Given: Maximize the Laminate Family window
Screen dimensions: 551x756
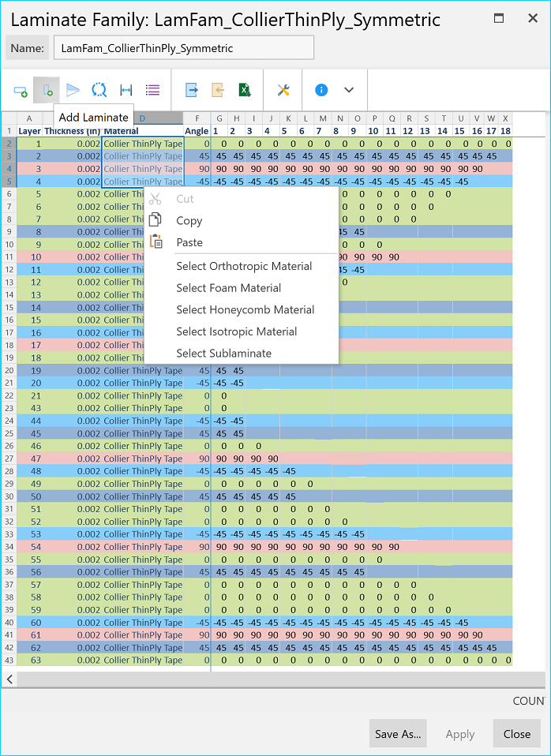Looking at the screenshot, I should pos(499,18).
